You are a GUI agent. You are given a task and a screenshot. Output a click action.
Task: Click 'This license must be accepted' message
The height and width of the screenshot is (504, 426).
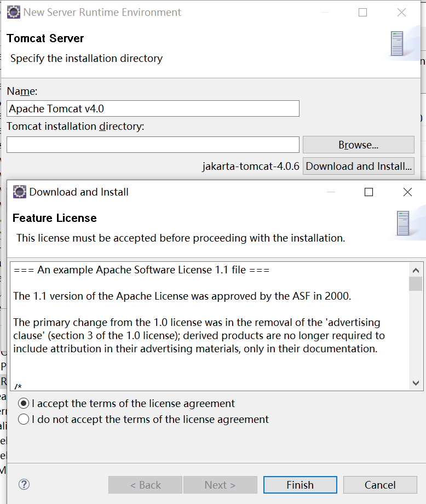tap(181, 238)
